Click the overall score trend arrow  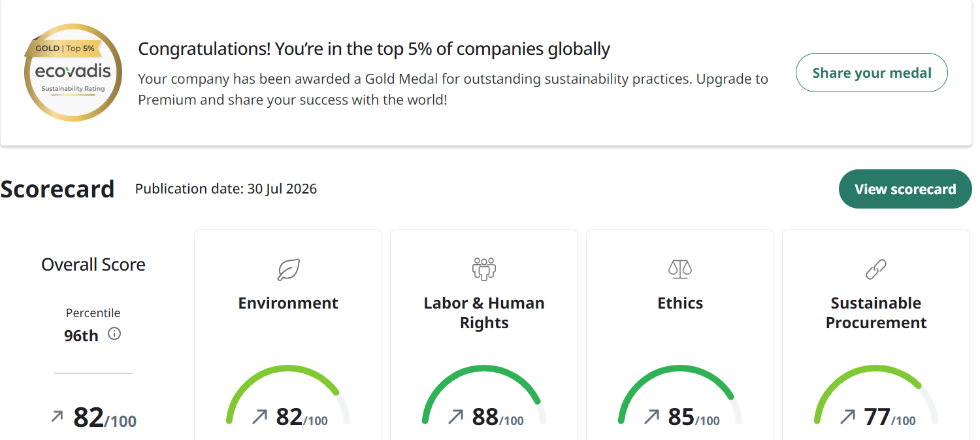[x=57, y=416]
